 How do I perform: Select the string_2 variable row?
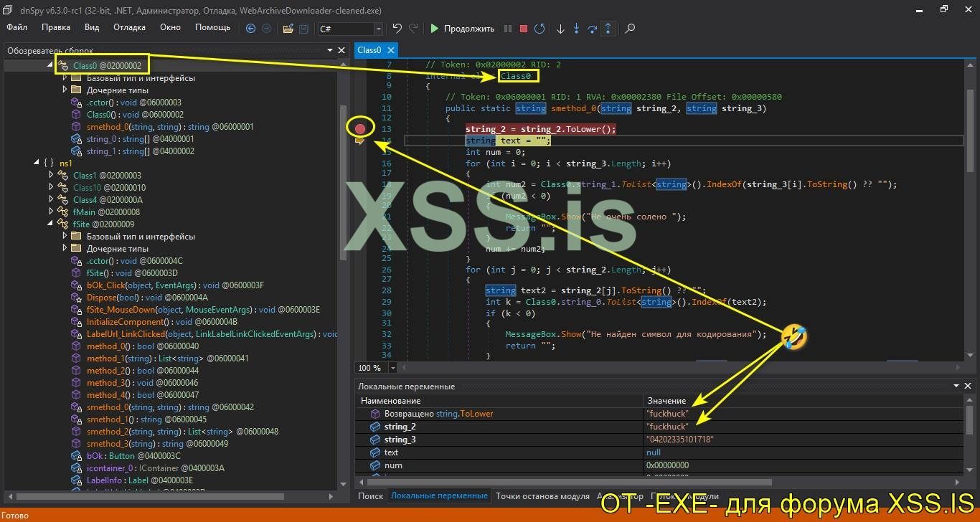(x=659, y=427)
